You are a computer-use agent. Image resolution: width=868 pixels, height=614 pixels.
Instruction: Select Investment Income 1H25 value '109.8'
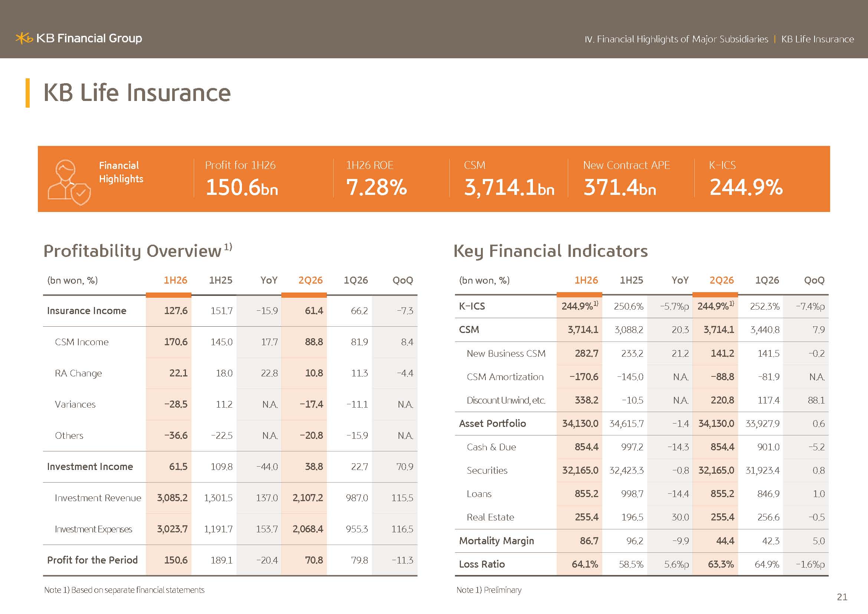tap(222, 467)
